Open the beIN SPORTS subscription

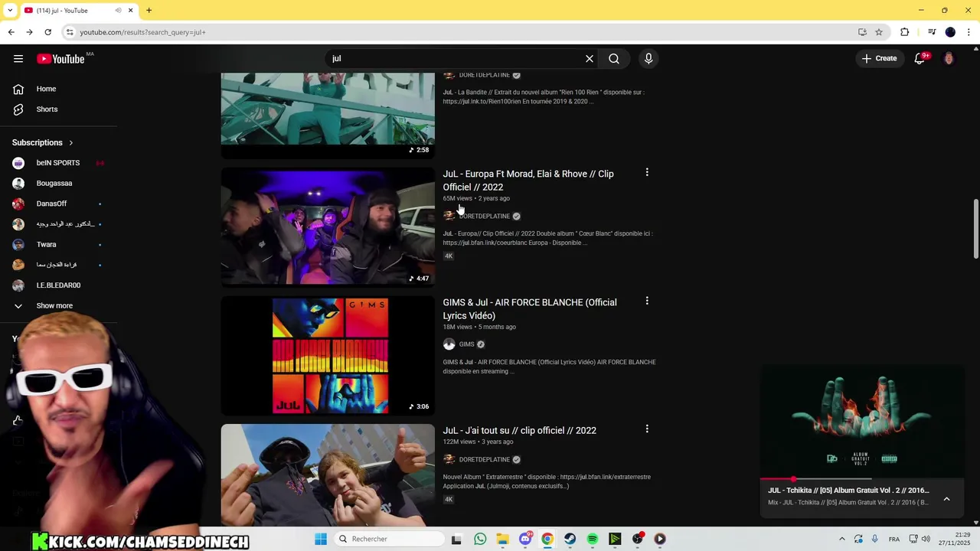pyautogui.click(x=58, y=163)
